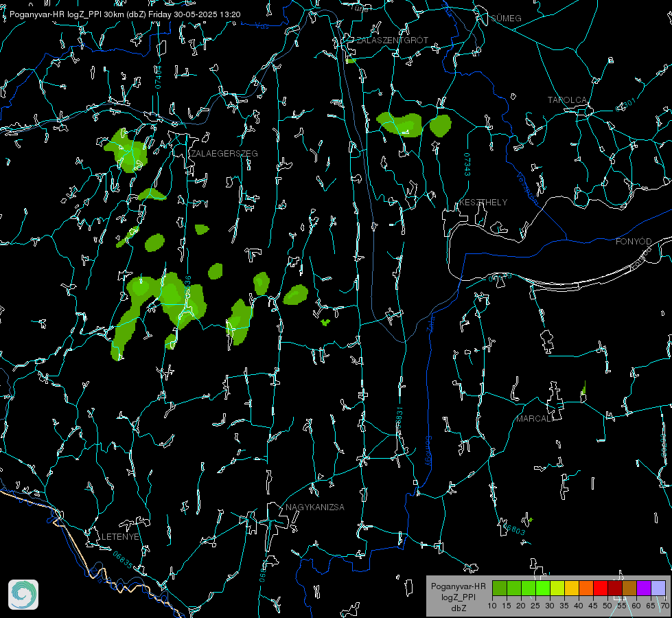Viewport: 672px width, 618px height.
Task: Click the SÜMEG city label
Action: coord(506,19)
